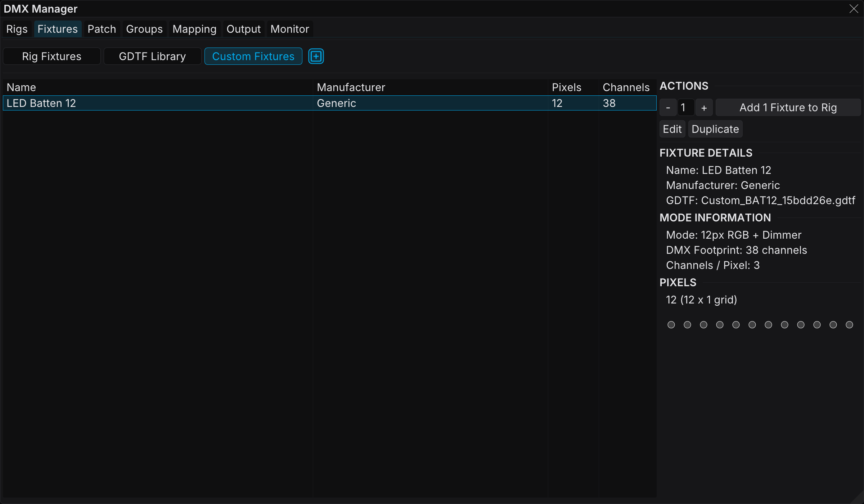Viewport: 864px width, 504px height.
Task: Click the Name: LED Batten 12 detail
Action: click(x=719, y=170)
